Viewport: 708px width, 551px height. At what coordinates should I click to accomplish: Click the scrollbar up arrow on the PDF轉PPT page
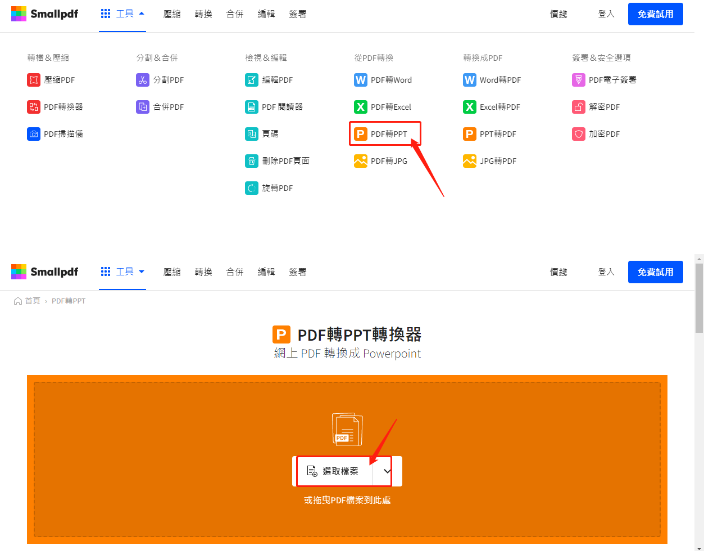(699, 259)
